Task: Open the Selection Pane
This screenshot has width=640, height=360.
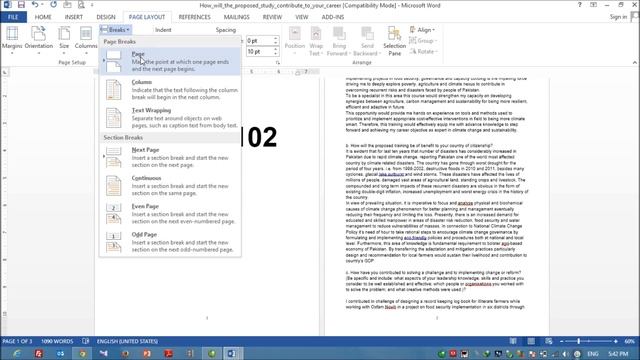Action: [x=394, y=41]
